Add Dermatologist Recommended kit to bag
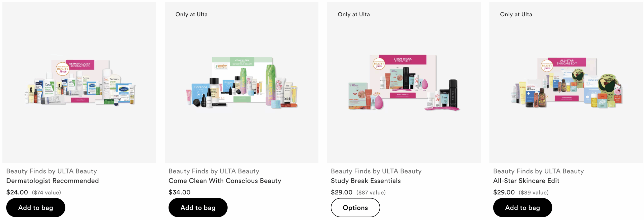This screenshot has width=644, height=220. coord(36,207)
